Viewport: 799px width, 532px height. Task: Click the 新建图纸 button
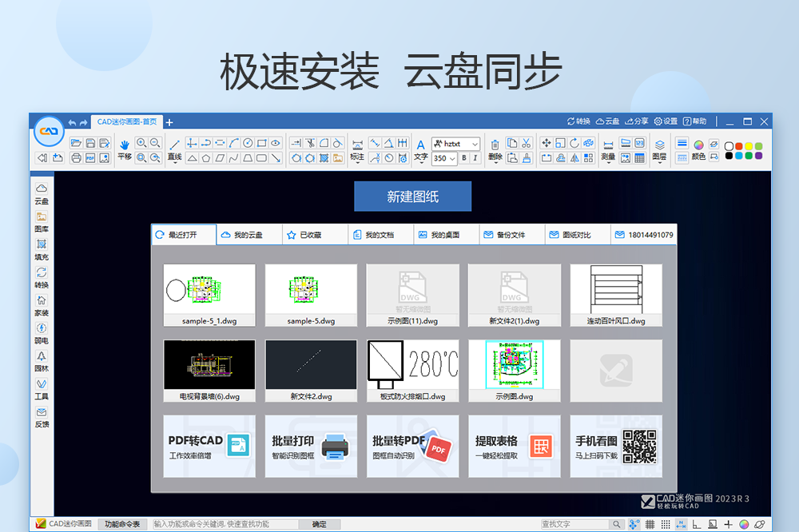[412, 196]
